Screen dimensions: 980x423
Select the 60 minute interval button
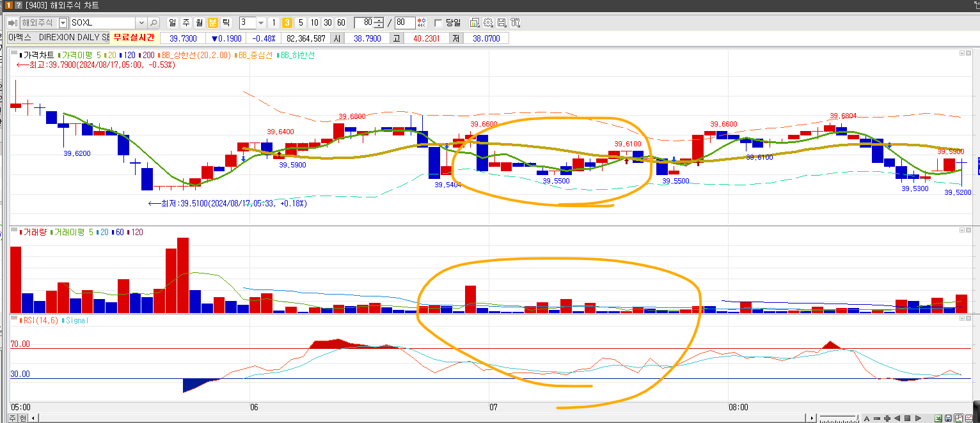tap(341, 23)
